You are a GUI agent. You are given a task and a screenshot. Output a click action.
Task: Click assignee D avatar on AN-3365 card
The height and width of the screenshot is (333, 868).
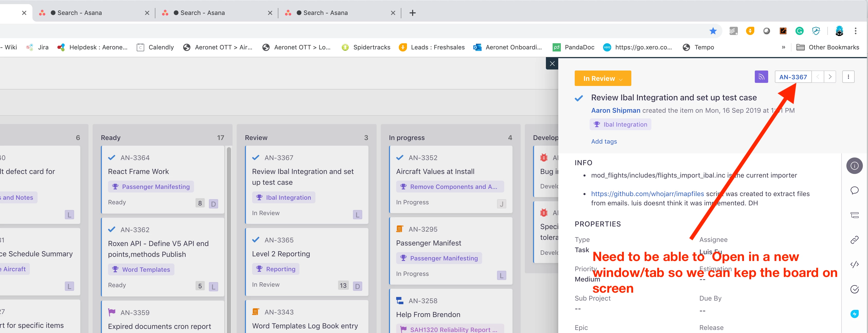point(357,286)
